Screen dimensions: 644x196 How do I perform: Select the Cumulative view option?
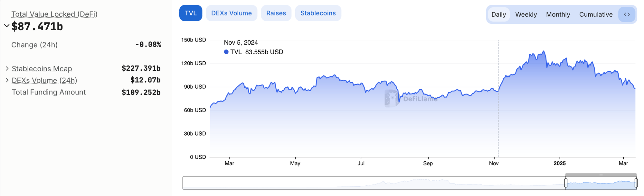(596, 14)
